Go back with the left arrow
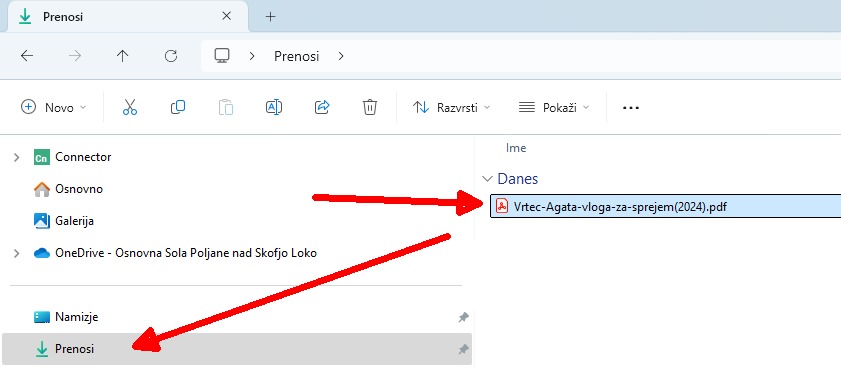841x368 pixels. pyautogui.click(x=27, y=56)
